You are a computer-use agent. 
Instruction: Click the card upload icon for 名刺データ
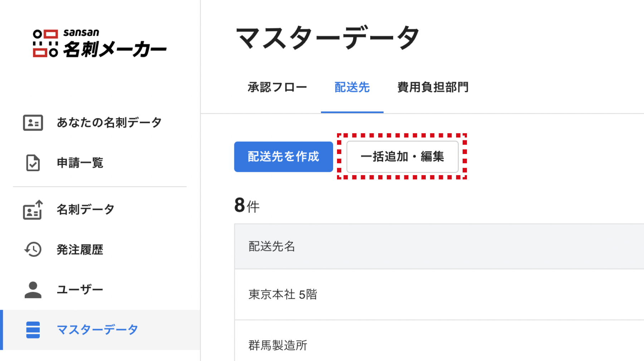(33, 210)
